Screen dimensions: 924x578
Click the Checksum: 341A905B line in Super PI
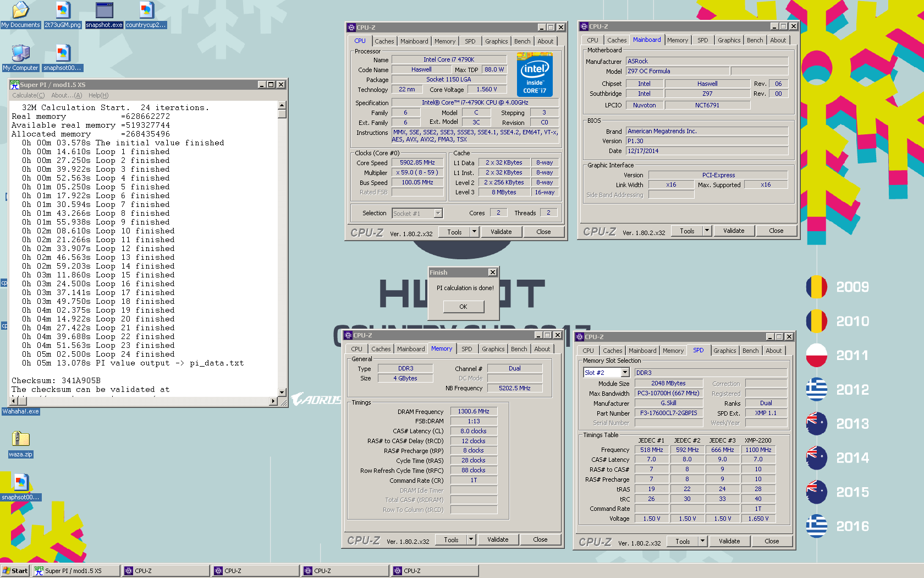tap(56, 381)
